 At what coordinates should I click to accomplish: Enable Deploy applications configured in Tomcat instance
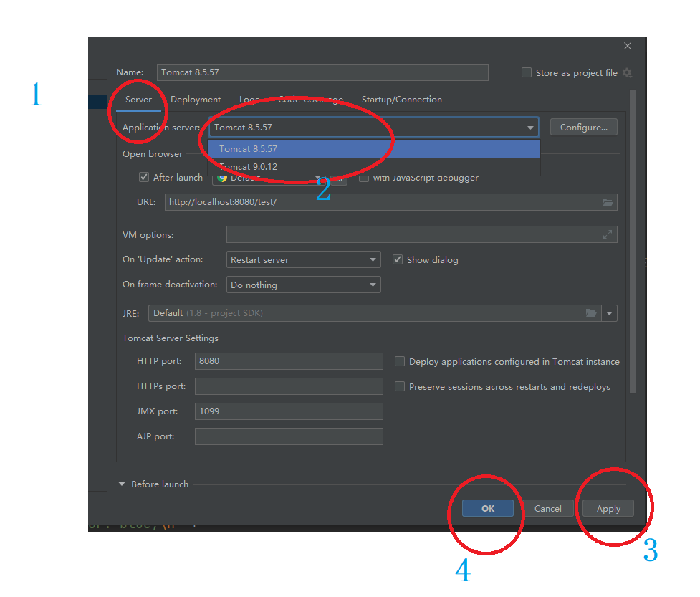point(400,361)
